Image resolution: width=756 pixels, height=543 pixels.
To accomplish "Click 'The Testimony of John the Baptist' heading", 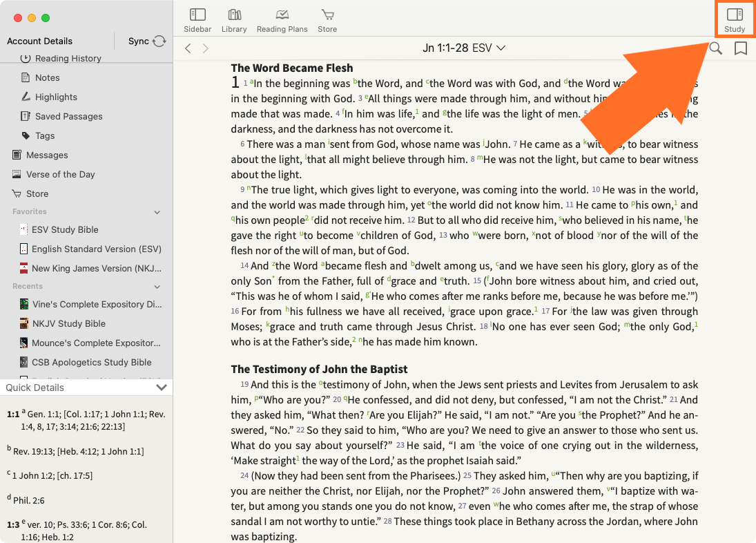I will [319, 370].
